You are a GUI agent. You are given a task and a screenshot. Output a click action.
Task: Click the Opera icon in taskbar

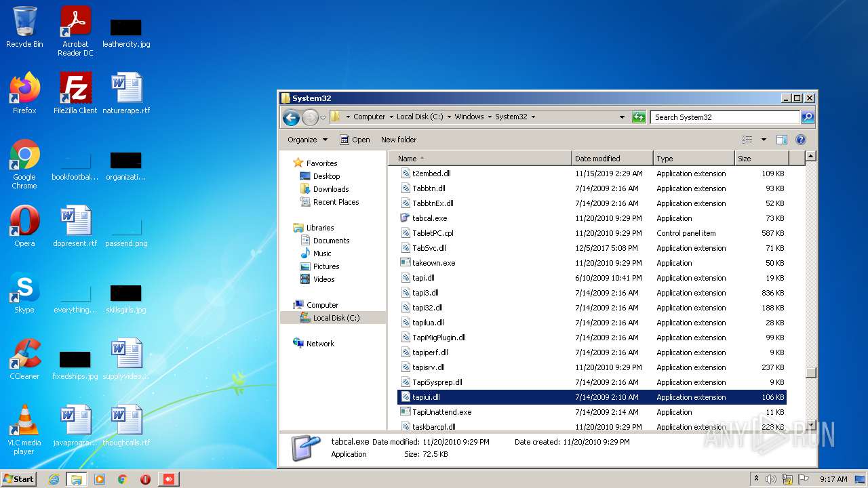click(145, 479)
